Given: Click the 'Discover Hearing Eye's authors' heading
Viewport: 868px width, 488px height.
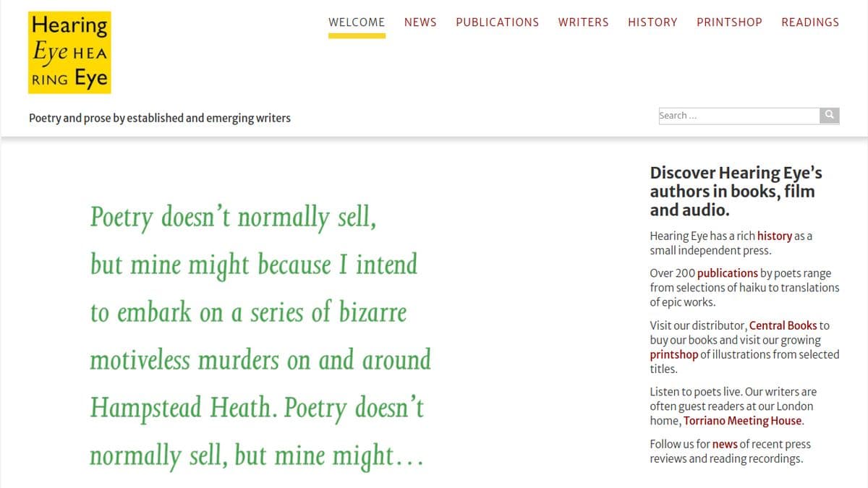Looking at the screenshot, I should (x=736, y=192).
